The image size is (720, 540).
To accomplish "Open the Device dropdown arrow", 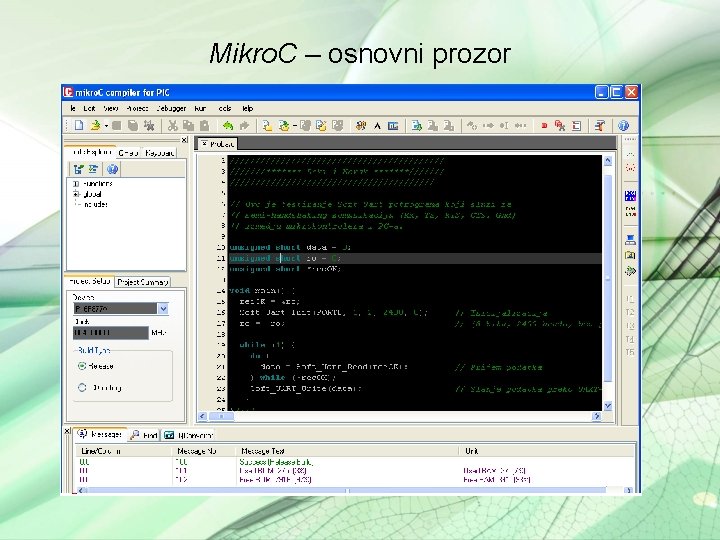I will [163, 309].
